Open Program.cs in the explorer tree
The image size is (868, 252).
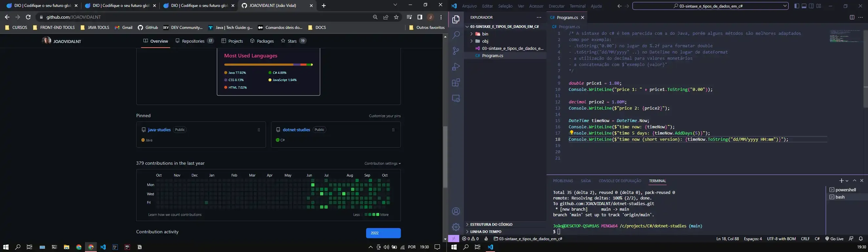(x=493, y=56)
